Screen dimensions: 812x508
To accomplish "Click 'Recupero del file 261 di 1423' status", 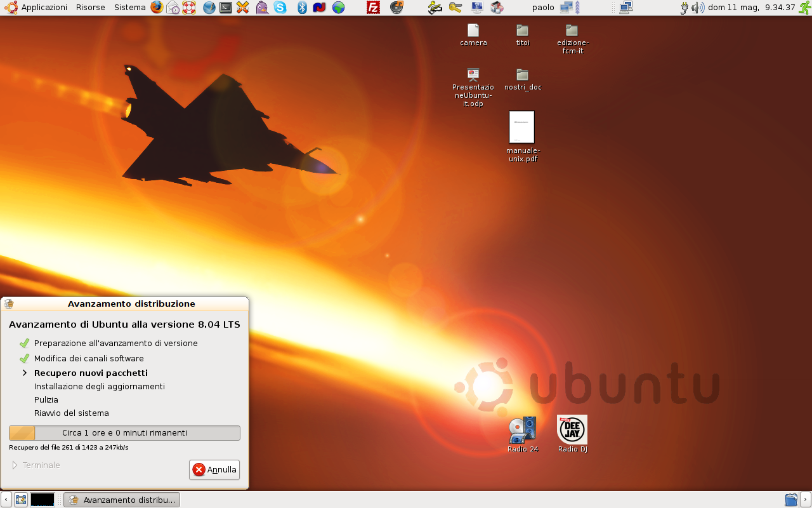I will (x=69, y=448).
